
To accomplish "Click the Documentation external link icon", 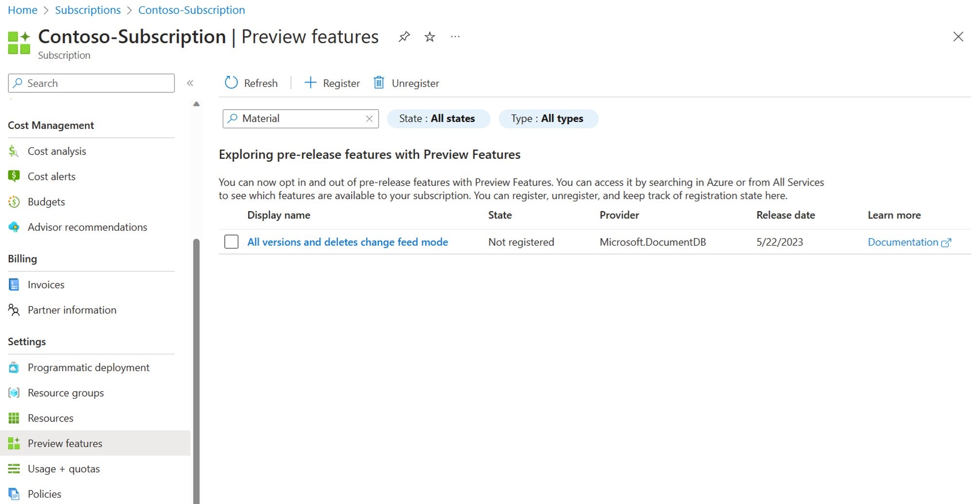I will pyautogui.click(x=946, y=243).
